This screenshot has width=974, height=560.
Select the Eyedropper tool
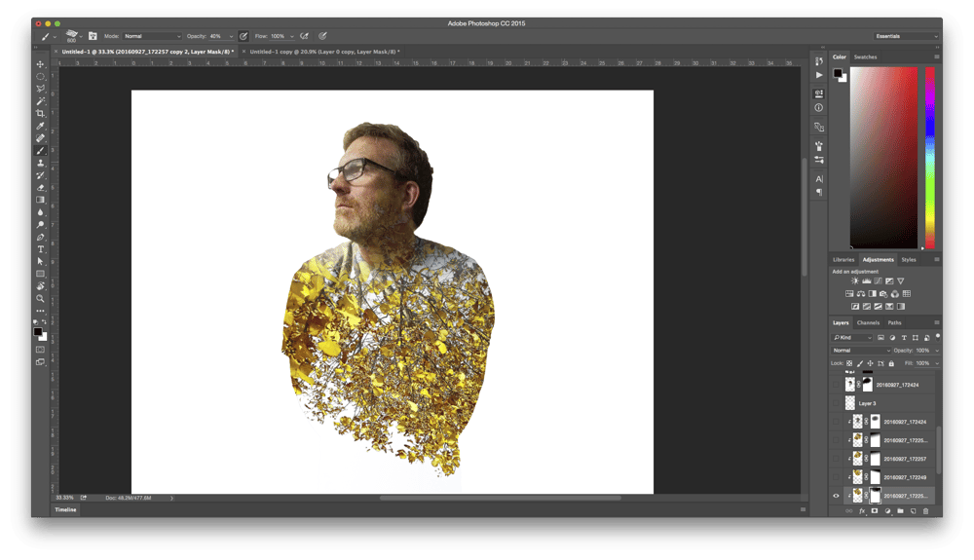tap(40, 126)
